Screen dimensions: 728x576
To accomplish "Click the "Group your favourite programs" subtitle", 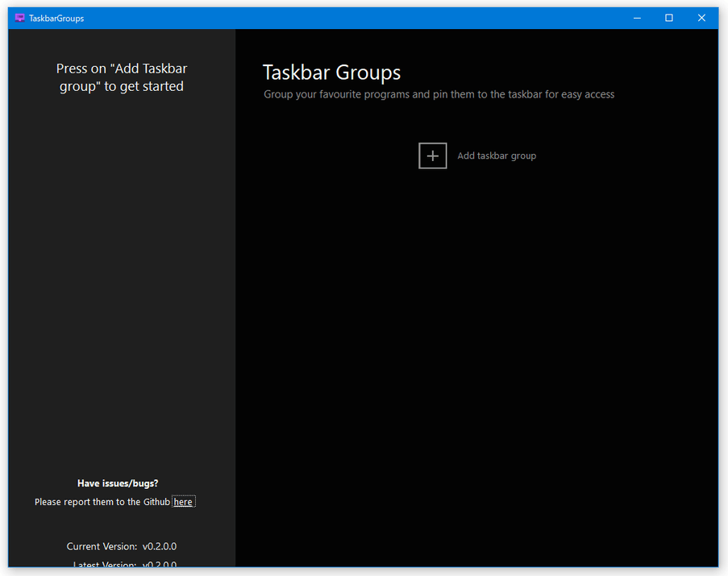I will pos(439,94).
